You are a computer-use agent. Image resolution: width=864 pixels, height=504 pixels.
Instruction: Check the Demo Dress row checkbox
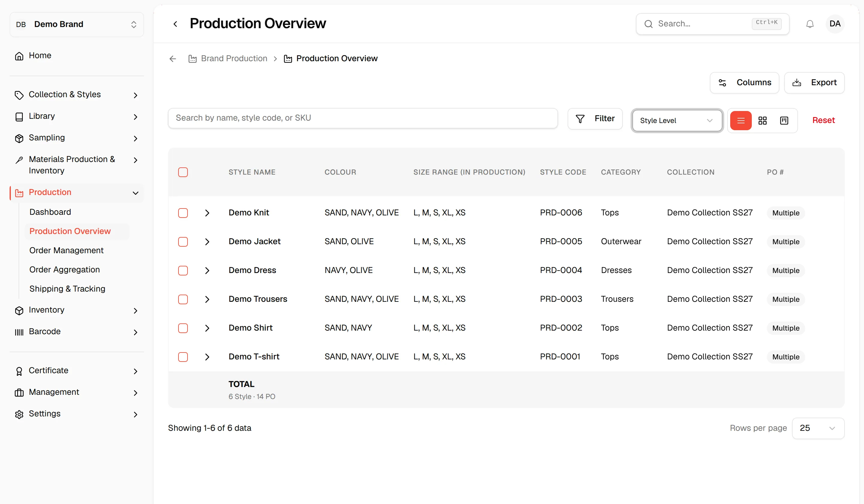point(183,271)
